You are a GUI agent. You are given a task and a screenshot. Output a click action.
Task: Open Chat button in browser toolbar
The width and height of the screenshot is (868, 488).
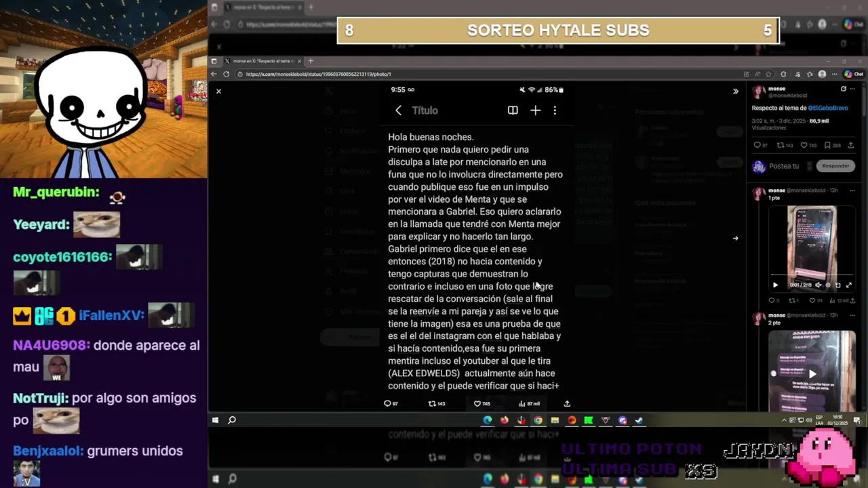point(853,74)
